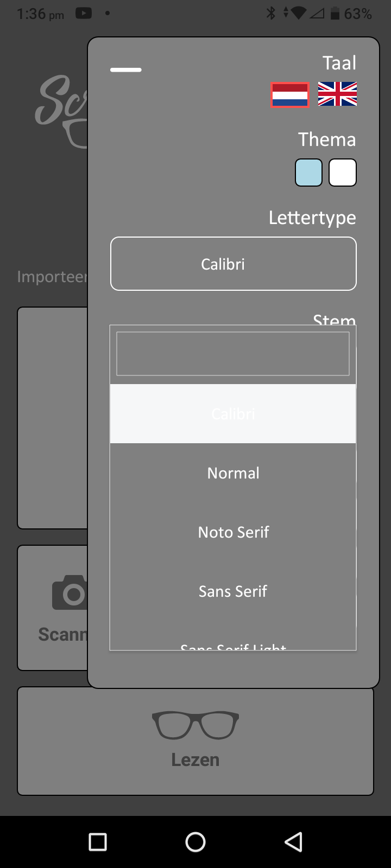Viewport: 391px width, 868px height.
Task: Tap the search field above the font list
Action: click(x=233, y=353)
